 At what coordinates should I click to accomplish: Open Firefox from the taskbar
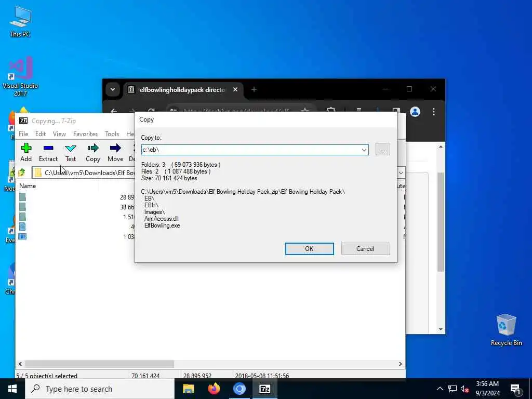pyautogui.click(x=214, y=389)
